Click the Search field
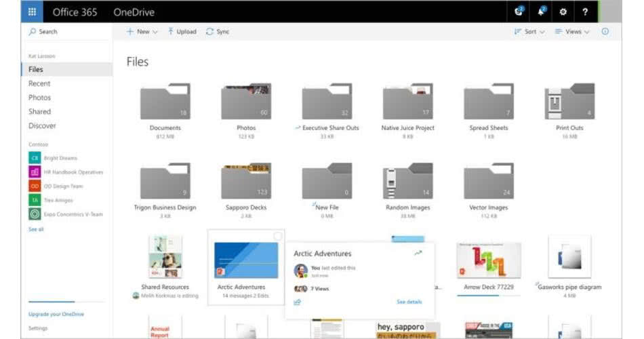644x339 pixels. click(x=67, y=32)
